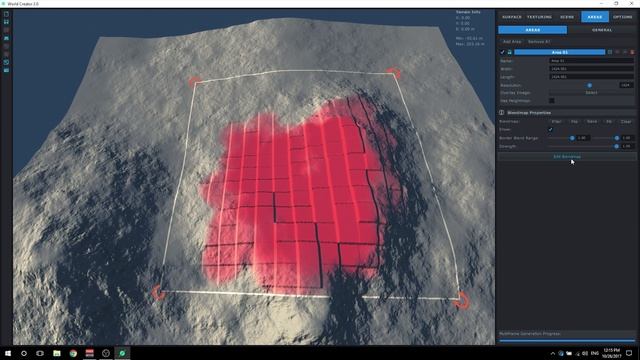This screenshot has height=360, width=640.
Task: Click the Overlay Image Select button
Action: [591, 93]
